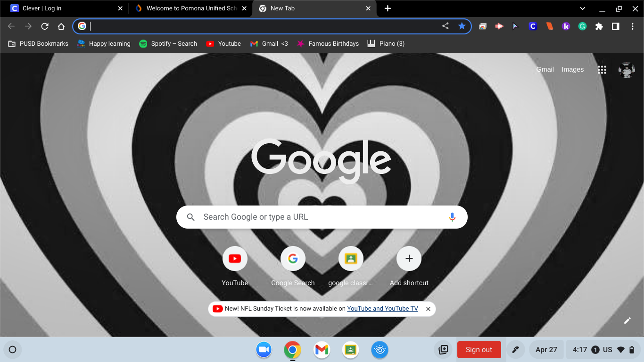Open the stylus tools pen icon

(515, 350)
